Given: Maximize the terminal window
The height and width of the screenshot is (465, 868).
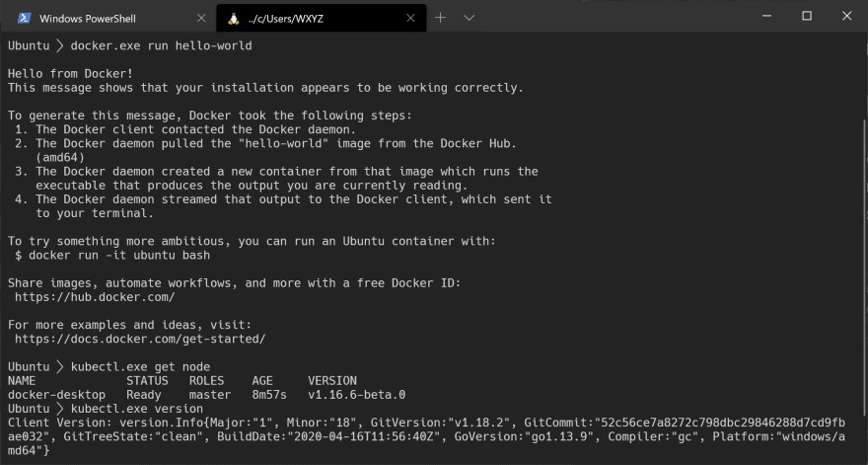Looking at the screenshot, I should (x=807, y=16).
